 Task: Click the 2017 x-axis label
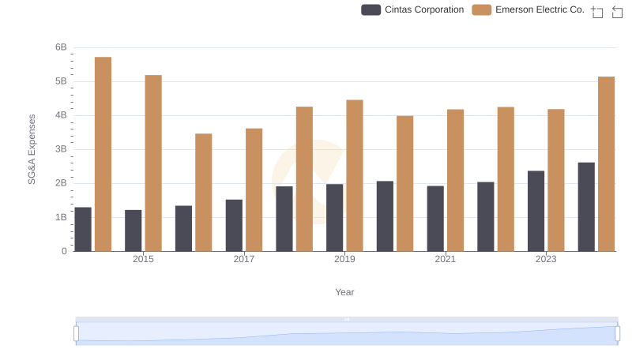244,259
